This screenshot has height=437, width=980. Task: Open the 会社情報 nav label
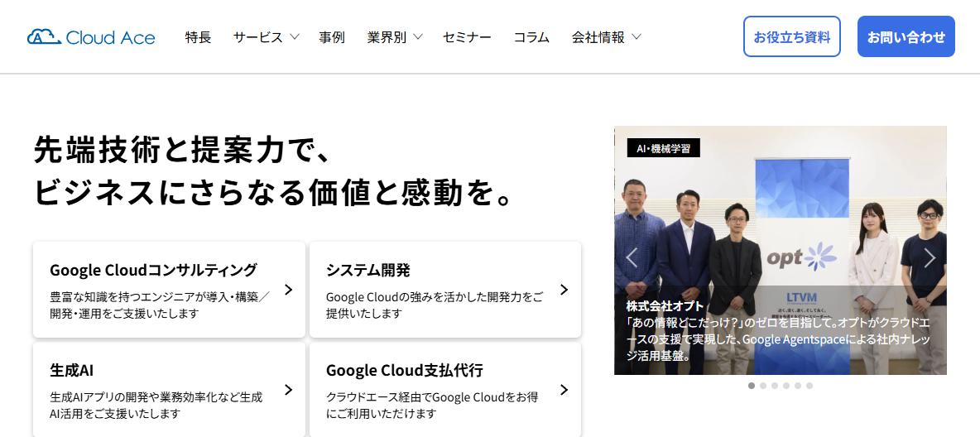point(598,37)
